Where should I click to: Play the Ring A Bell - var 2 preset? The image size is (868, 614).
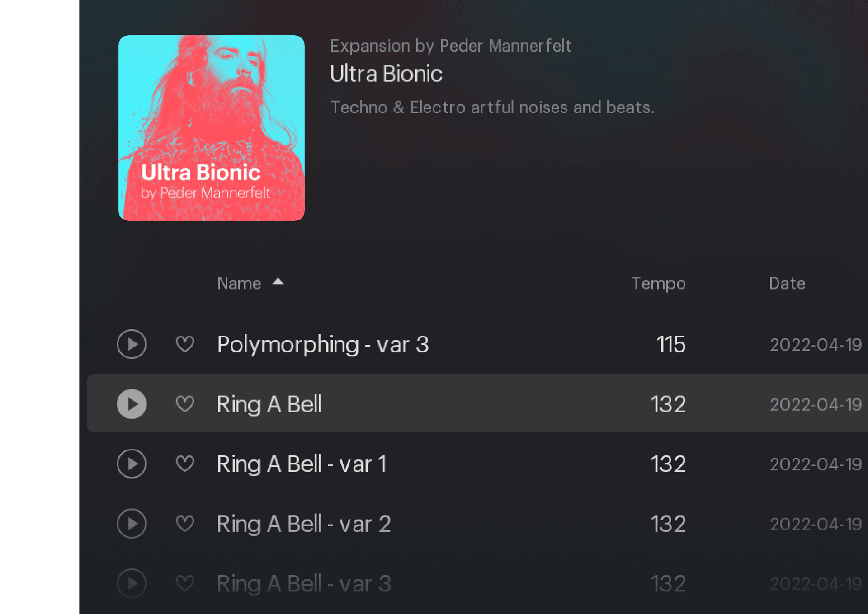(x=132, y=524)
